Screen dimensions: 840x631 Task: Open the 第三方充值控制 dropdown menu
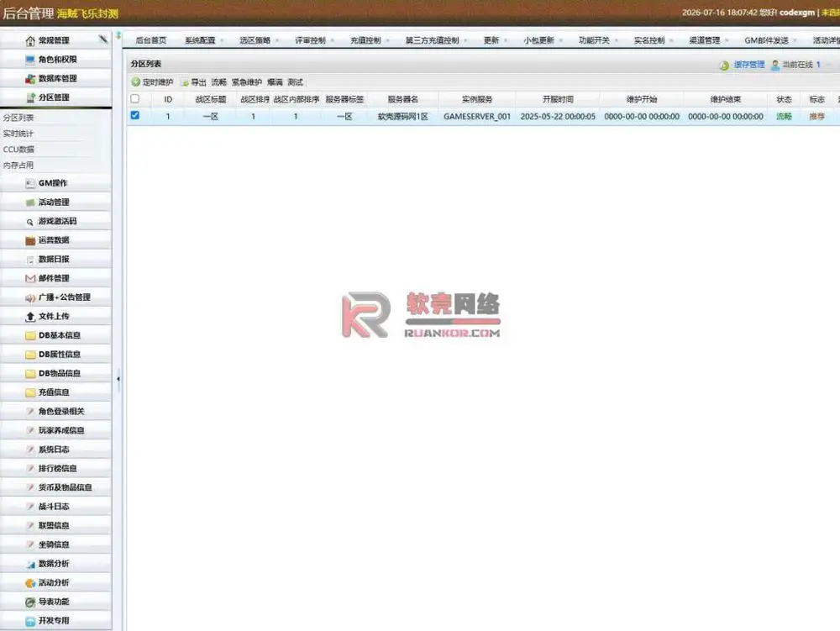[x=436, y=40]
